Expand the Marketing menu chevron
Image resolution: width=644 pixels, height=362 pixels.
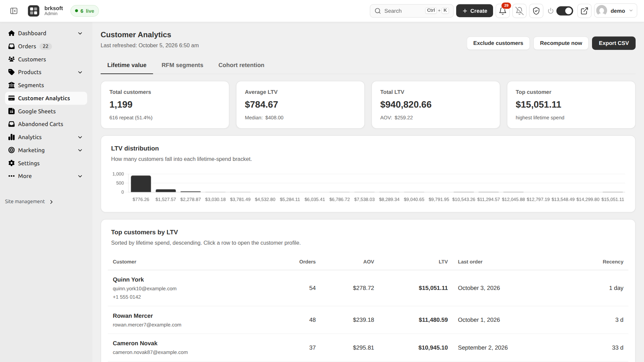coord(80,150)
